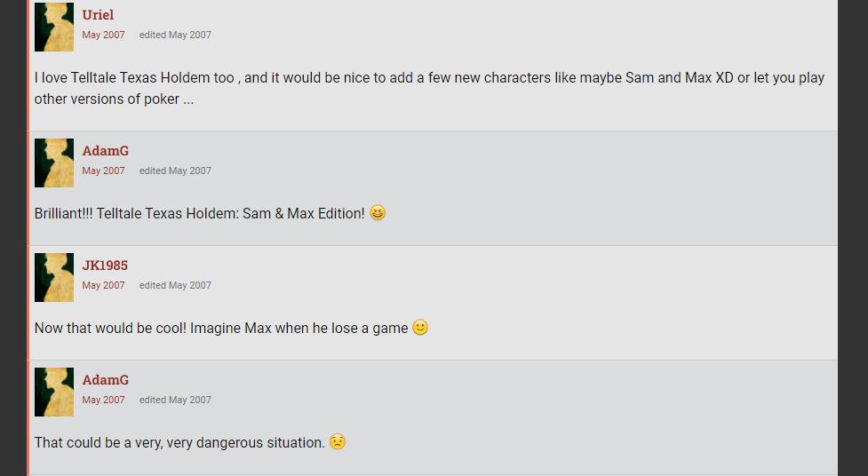Click "edited May 2007" on Uriel's post
Viewport: 868px width, 476px height.
pyautogui.click(x=175, y=36)
